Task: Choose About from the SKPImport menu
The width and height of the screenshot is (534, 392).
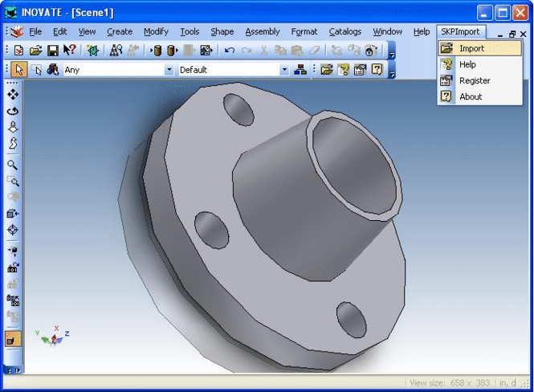Action: coord(480,96)
